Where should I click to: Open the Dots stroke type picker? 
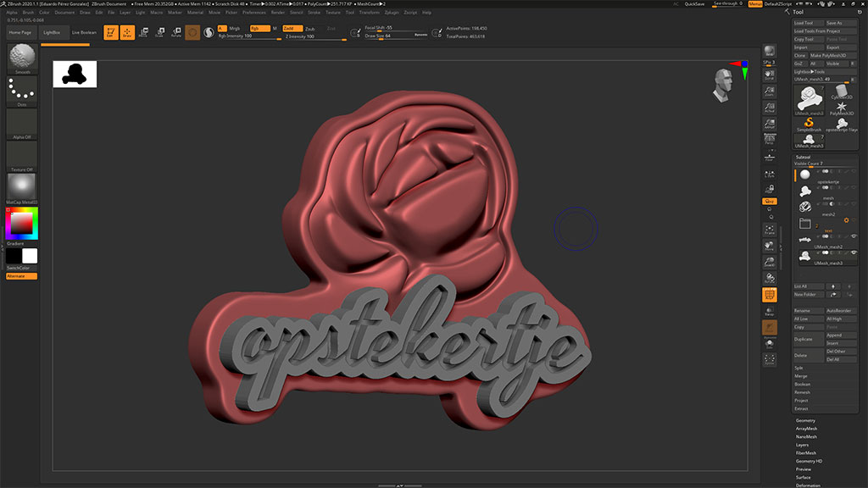pyautogui.click(x=22, y=91)
